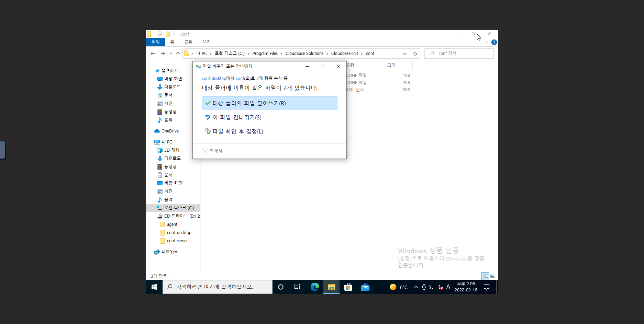644x324 pixels.
Task: Expand the ribbon using the chevron
Action: [x=486, y=42]
